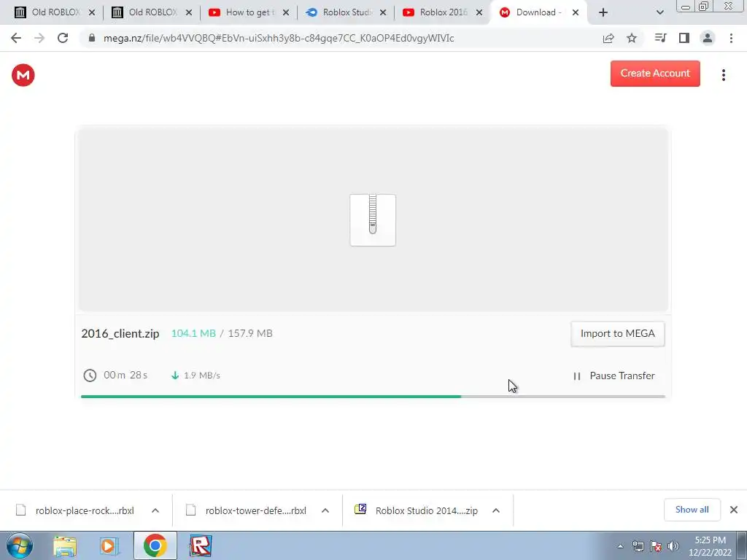747x560 pixels.
Task: Launch Windows Media Player from taskbar
Action: [x=109, y=545]
